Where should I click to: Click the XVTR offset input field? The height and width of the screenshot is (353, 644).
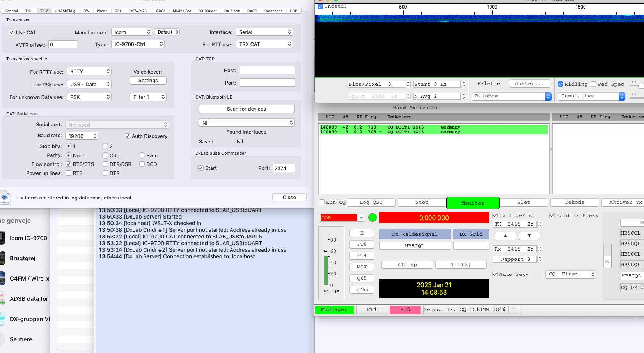63,44
